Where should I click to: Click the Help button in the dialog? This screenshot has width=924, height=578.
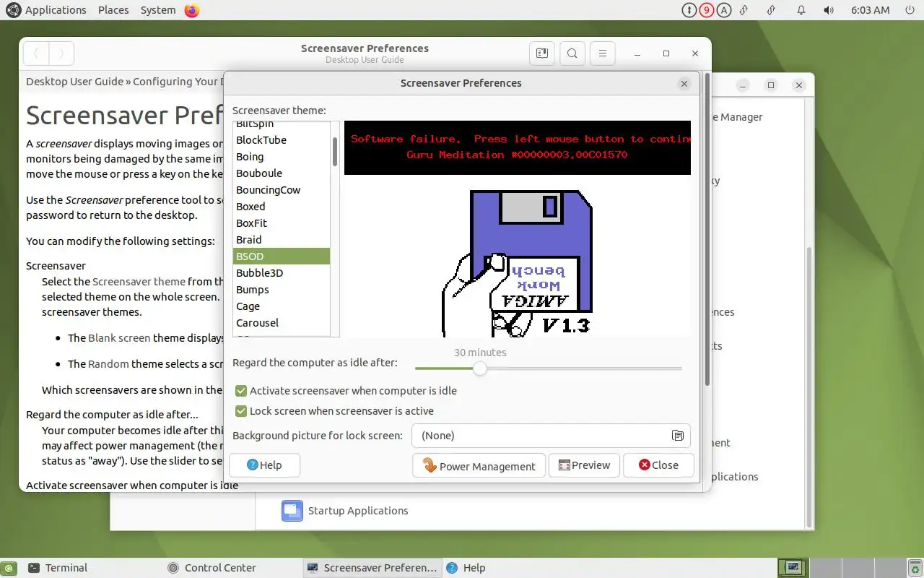(264, 465)
